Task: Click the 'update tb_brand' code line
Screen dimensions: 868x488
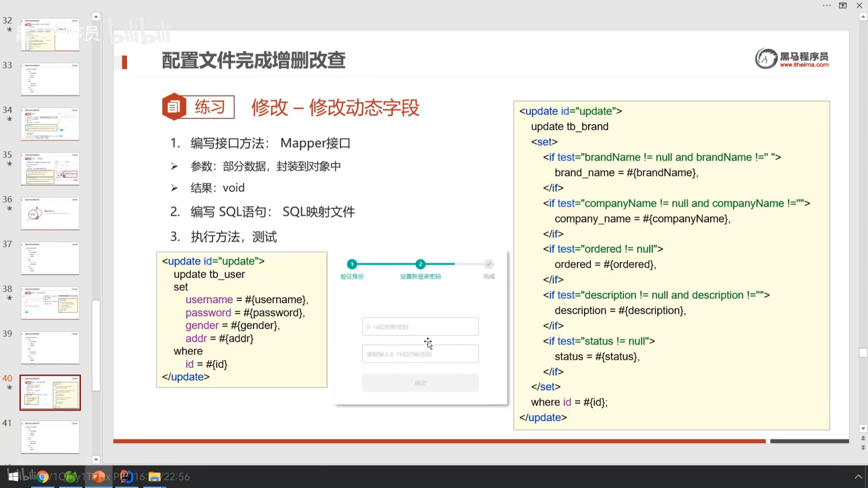Action: click(570, 126)
